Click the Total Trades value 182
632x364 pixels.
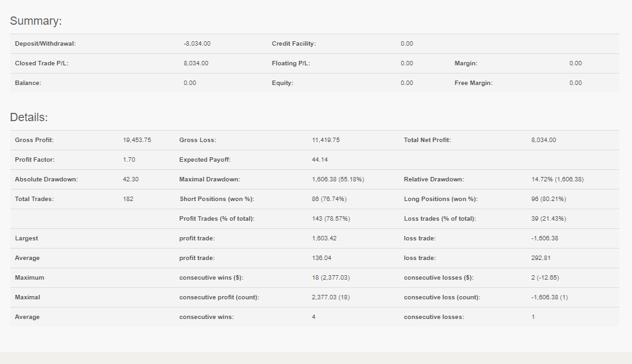[x=128, y=199]
